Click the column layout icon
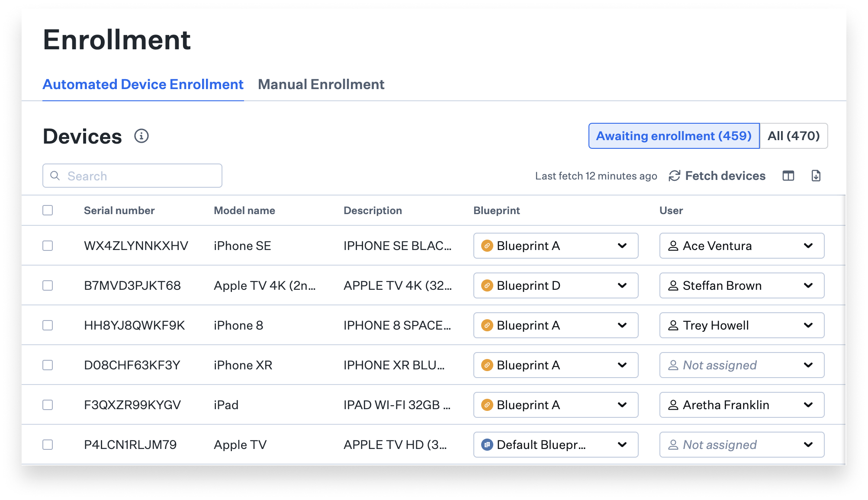The image size is (868, 500). 788,176
